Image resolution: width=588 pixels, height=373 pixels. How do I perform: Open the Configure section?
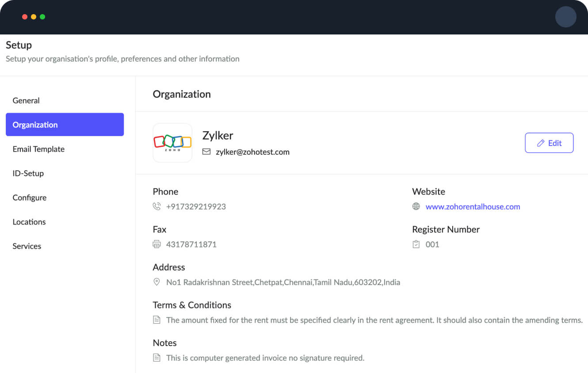pyautogui.click(x=30, y=198)
